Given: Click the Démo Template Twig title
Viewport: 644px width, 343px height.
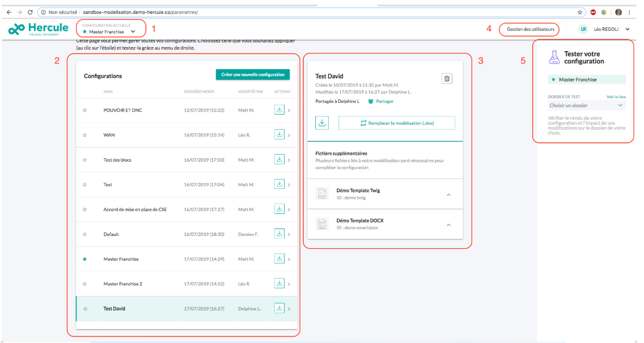Looking at the screenshot, I should 358,191.
